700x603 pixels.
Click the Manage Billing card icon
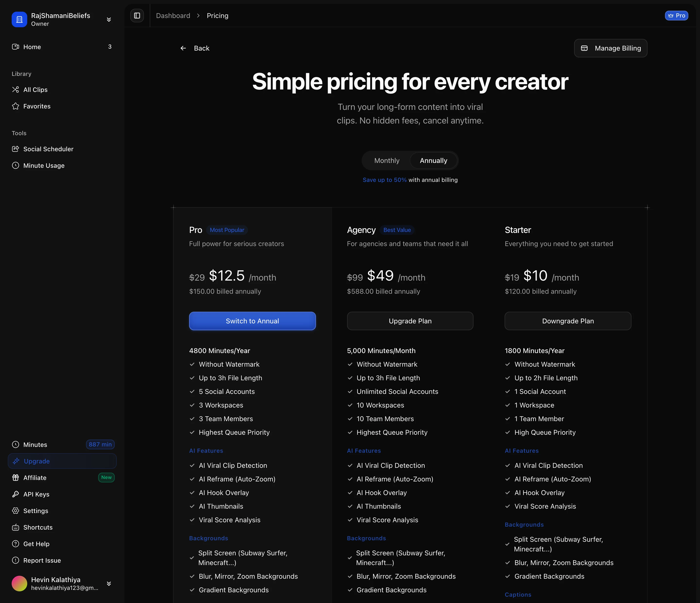click(585, 48)
